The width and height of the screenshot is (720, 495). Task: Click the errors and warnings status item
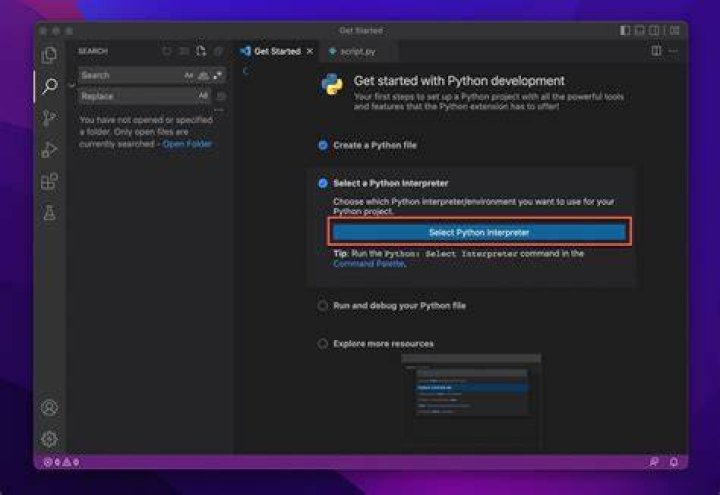click(x=62, y=462)
